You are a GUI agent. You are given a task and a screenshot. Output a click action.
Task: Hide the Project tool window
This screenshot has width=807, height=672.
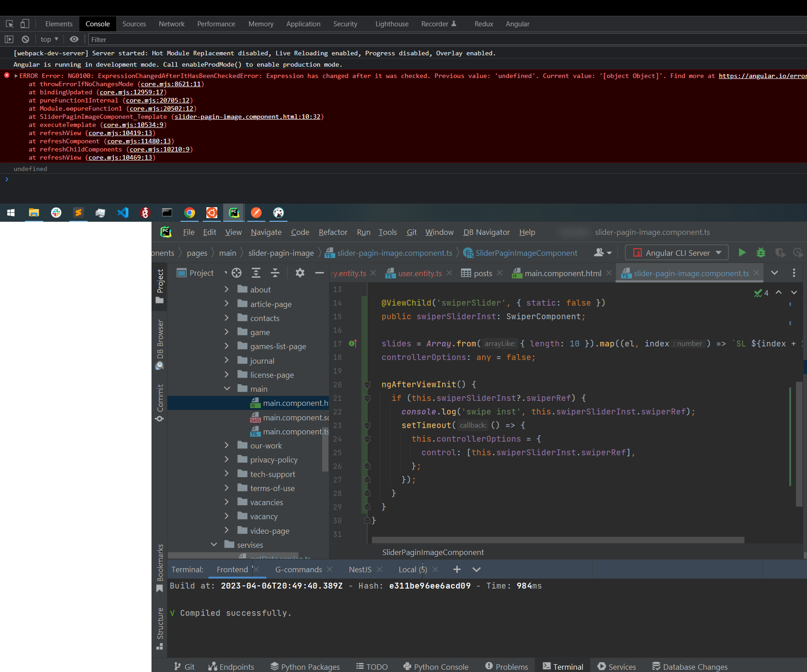[319, 273]
